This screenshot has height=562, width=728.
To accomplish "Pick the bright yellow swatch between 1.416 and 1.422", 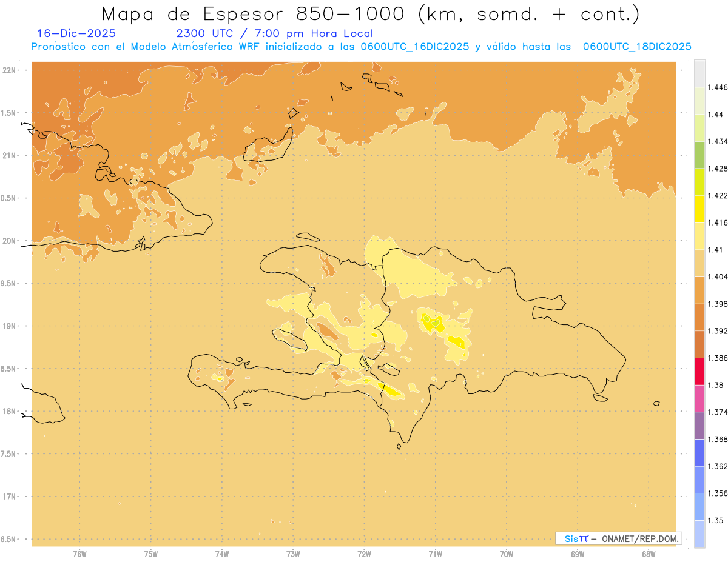I will point(699,209).
